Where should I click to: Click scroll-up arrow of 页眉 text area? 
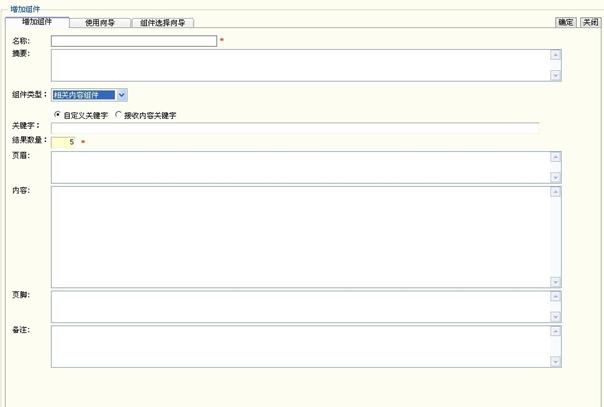click(x=555, y=157)
